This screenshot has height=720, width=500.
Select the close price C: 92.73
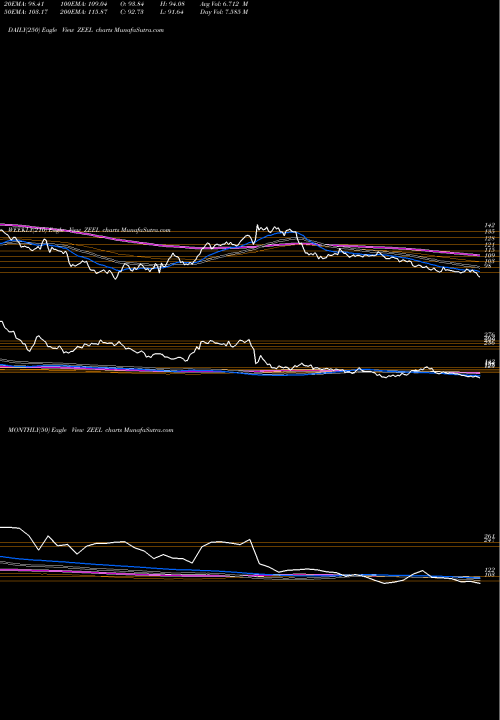[133, 12]
